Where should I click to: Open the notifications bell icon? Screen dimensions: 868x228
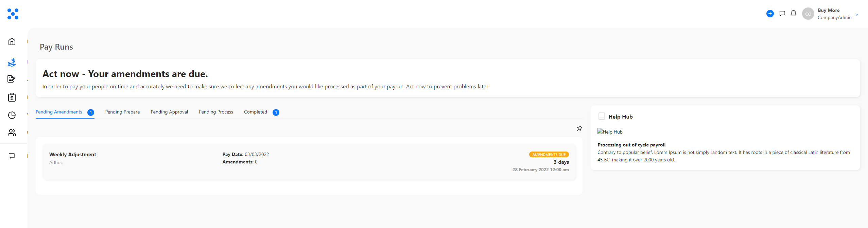pyautogui.click(x=794, y=14)
